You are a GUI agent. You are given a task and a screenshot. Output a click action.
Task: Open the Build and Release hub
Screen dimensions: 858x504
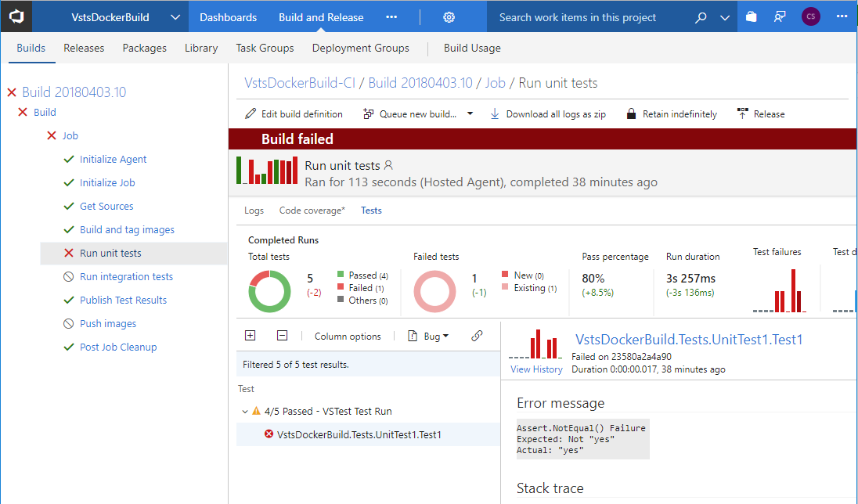(x=321, y=17)
